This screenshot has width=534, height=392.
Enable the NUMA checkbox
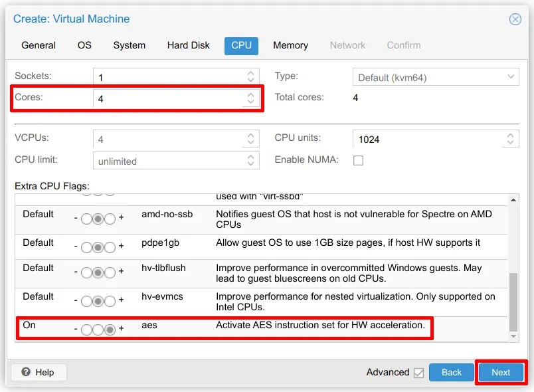tap(358, 160)
